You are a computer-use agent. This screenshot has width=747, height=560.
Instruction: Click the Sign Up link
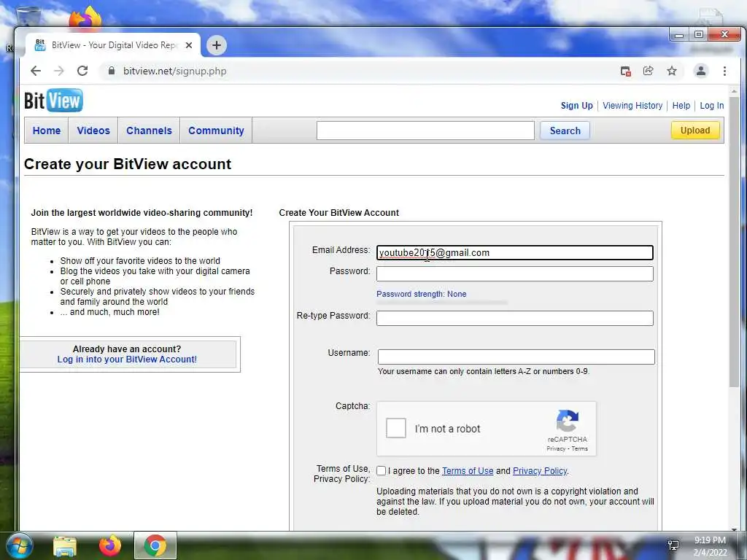[576, 106]
